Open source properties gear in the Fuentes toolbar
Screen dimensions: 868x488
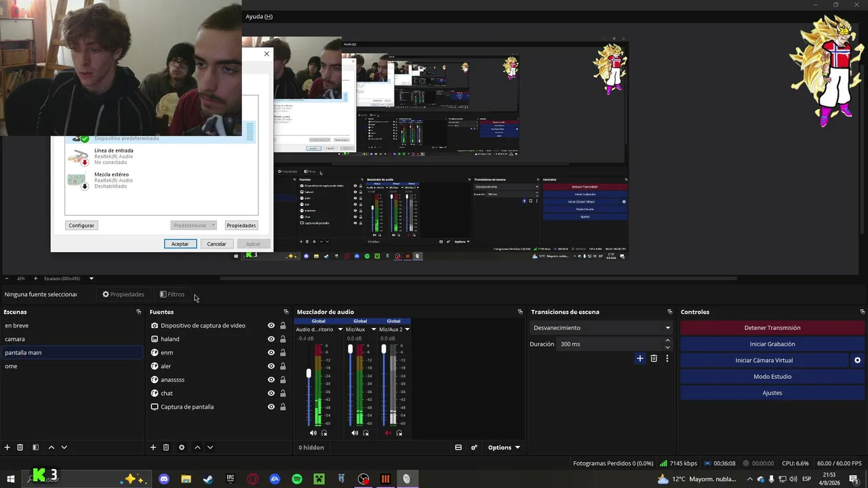click(181, 447)
